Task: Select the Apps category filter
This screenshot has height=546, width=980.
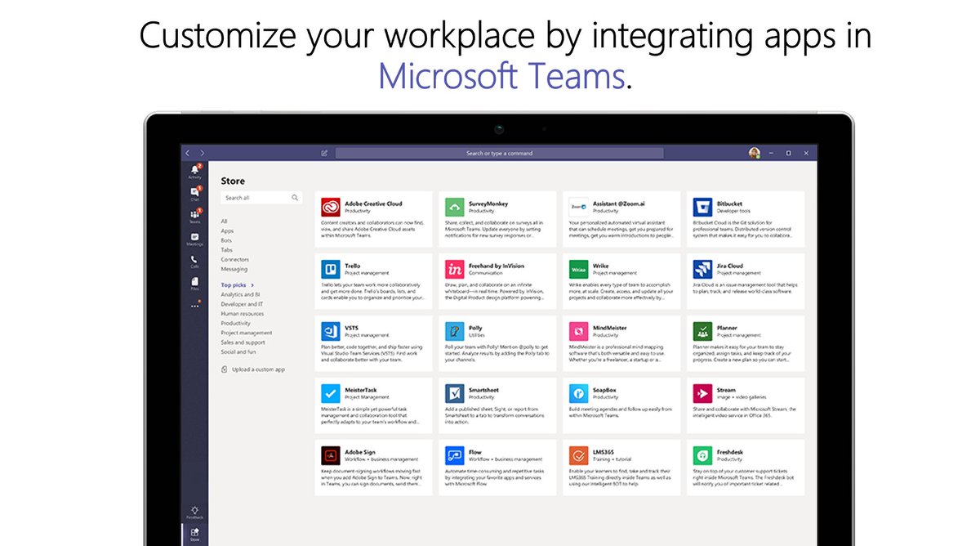Action: click(x=227, y=231)
